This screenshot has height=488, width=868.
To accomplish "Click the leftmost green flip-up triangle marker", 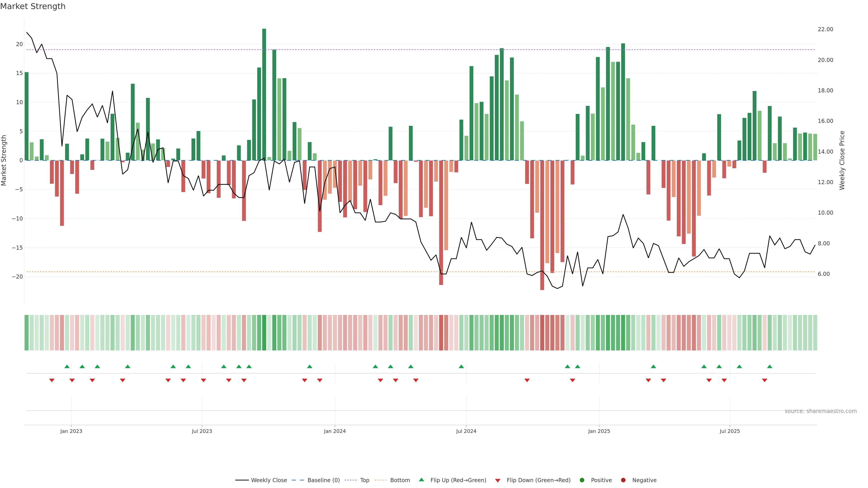I will click(x=67, y=366).
